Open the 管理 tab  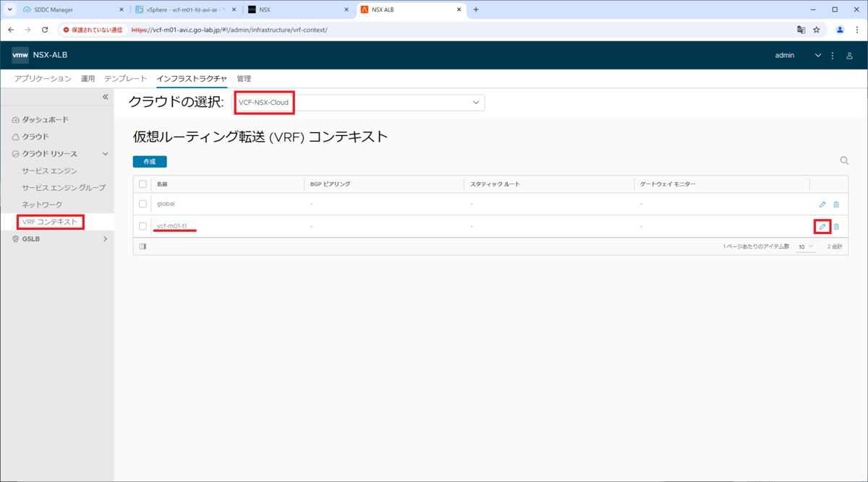tap(244, 79)
